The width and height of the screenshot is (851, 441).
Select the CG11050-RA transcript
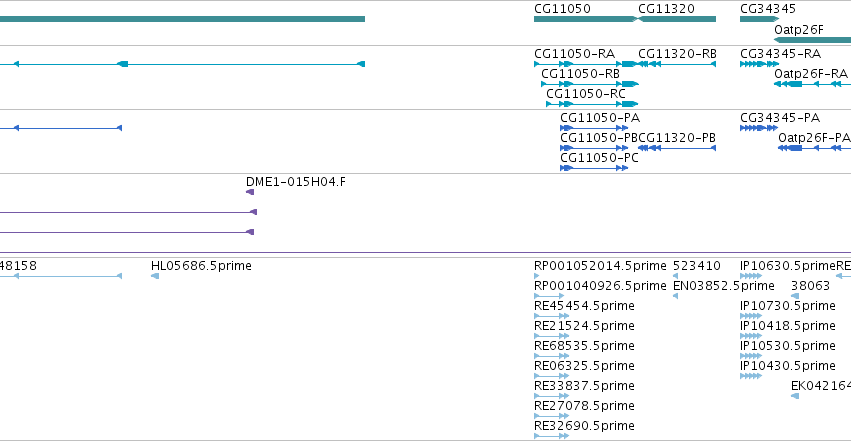[x=586, y=64]
